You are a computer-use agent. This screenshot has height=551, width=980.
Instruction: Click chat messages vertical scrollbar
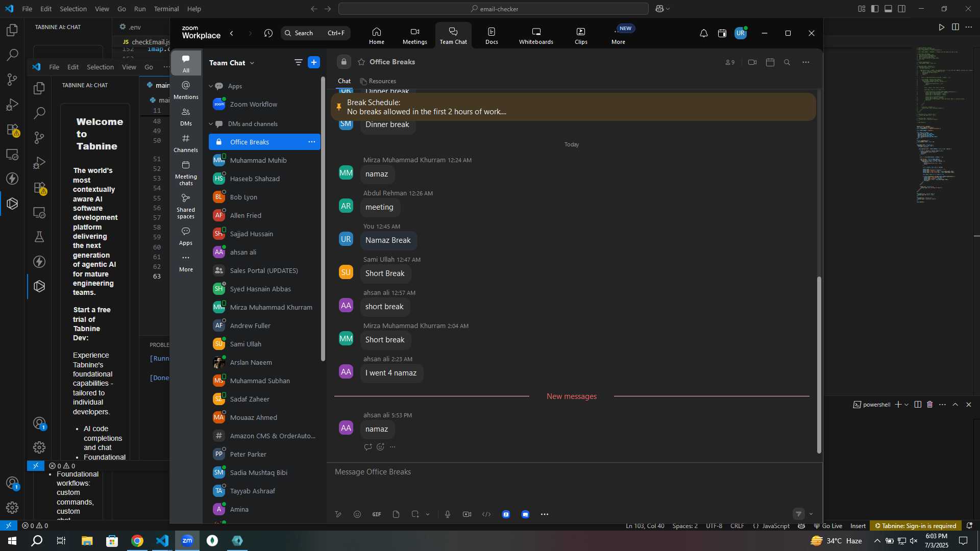tap(819, 365)
